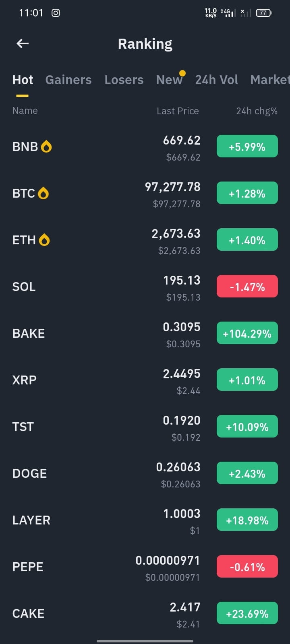Click the flame icon next to BNB
The image size is (290, 644).
click(46, 147)
